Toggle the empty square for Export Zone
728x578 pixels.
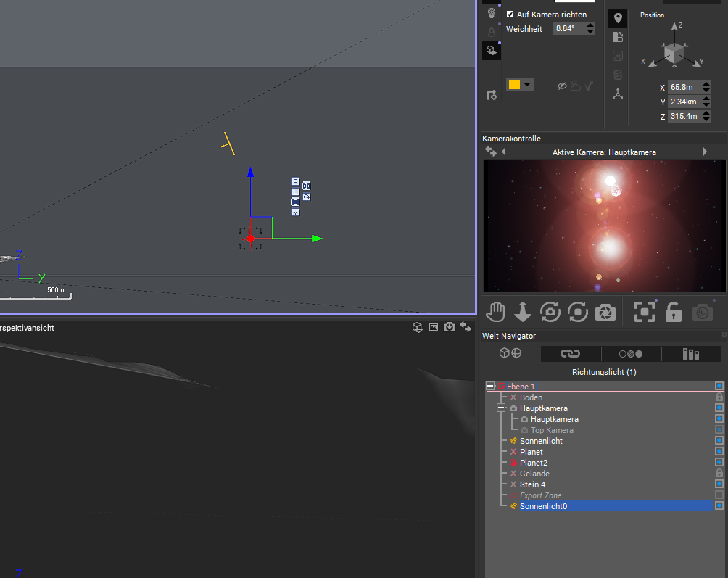(x=719, y=495)
